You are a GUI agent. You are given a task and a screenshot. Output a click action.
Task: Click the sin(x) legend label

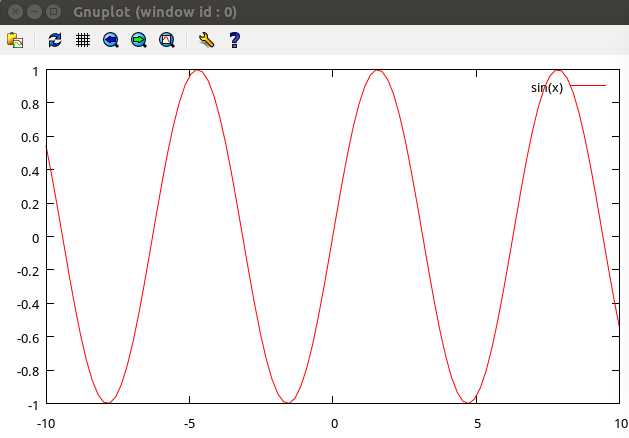[547, 87]
